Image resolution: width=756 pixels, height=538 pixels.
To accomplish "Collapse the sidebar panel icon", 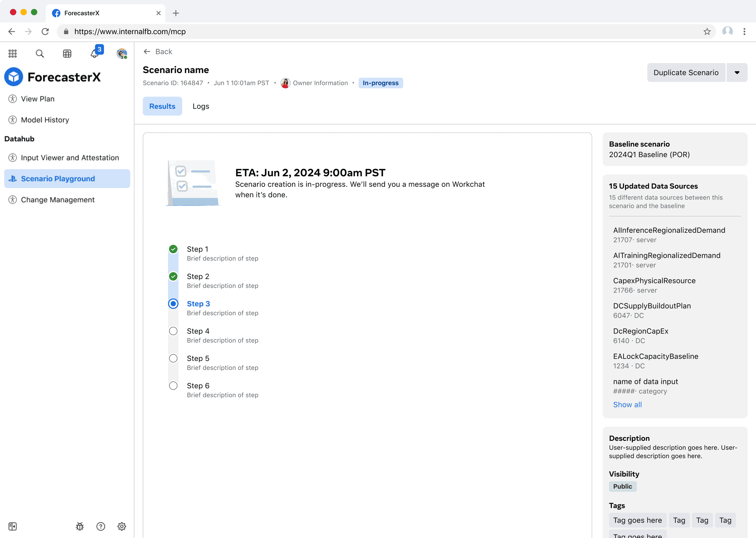I will pyautogui.click(x=13, y=526).
